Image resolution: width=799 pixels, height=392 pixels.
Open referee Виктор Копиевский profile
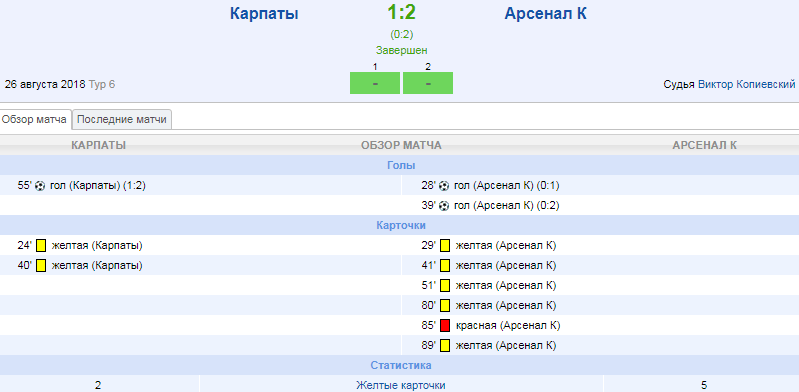tap(747, 84)
